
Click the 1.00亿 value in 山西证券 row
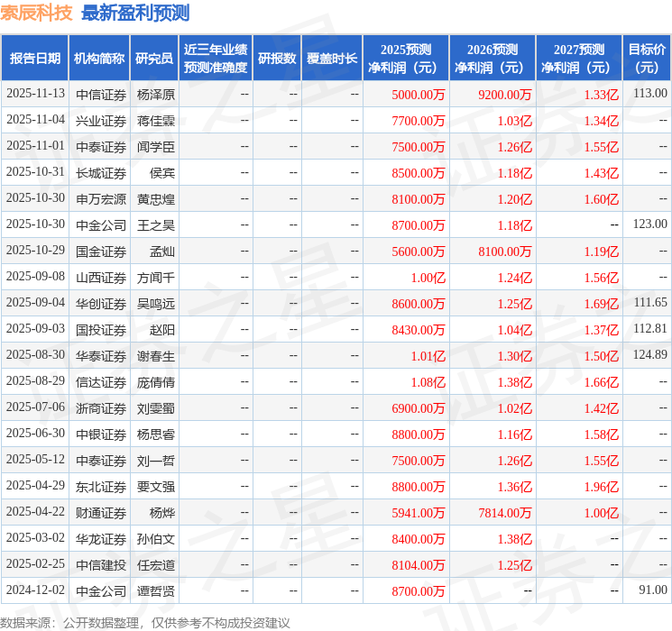pyautogui.click(x=428, y=278)
